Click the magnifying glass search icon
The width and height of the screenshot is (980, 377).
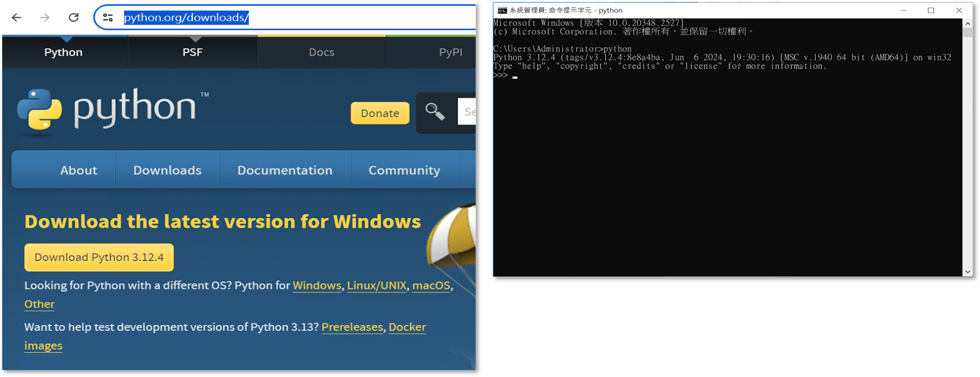coord(435,111)
